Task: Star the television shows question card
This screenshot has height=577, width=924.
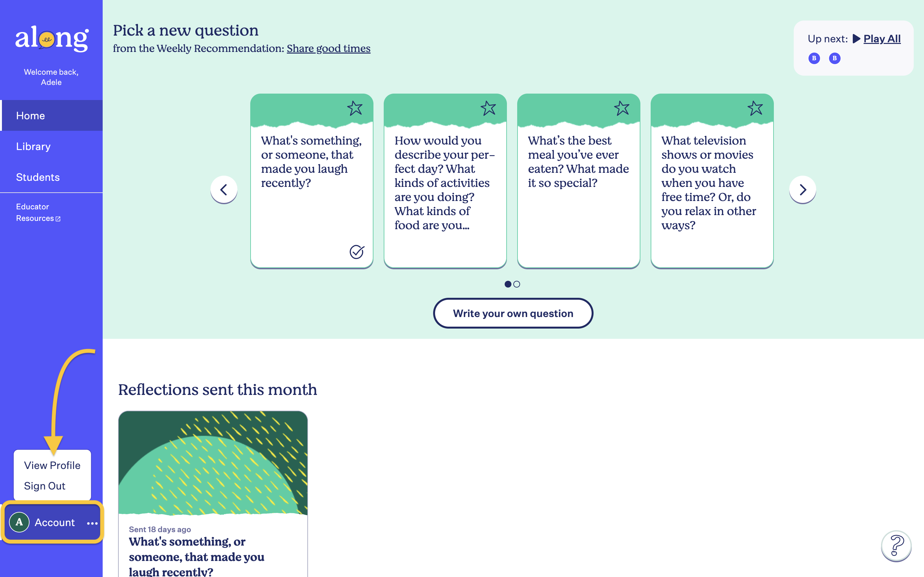Action: [755, 108]
